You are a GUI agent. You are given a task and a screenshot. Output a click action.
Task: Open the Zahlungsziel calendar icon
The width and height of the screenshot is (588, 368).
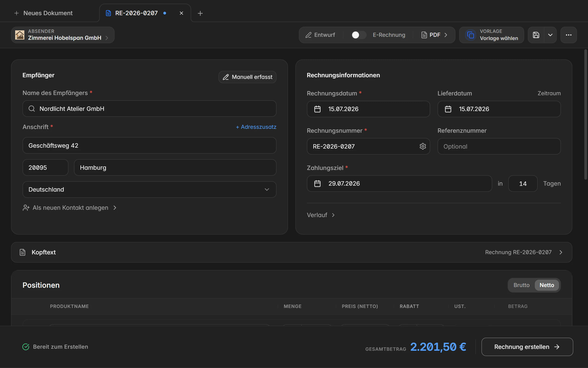coord(317,184)
